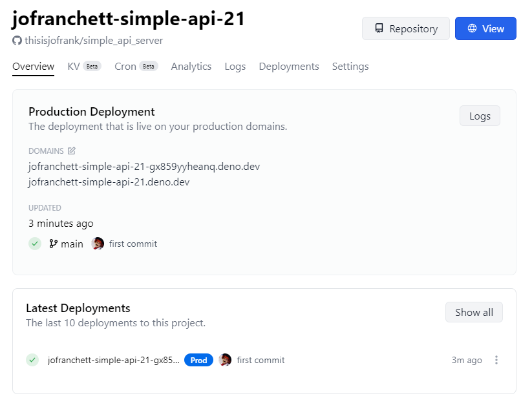Edit production domains via the pencil icon
Screen dimensions: 532x409
click(x=71, y=151)
